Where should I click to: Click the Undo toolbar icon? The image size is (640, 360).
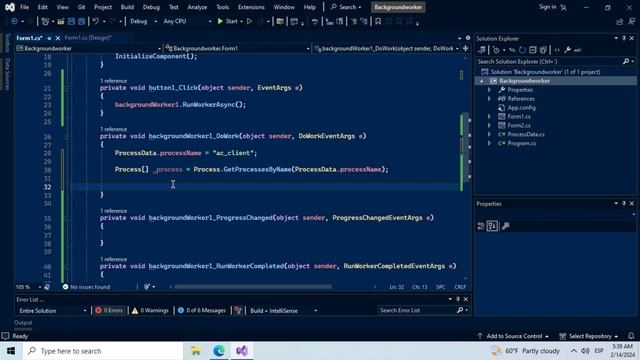click(x=96, y=21)
